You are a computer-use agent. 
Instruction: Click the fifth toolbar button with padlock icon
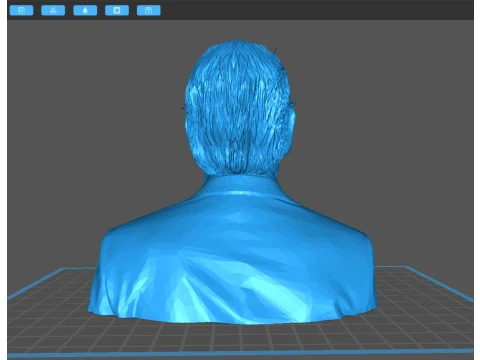(x=149, y=10)
